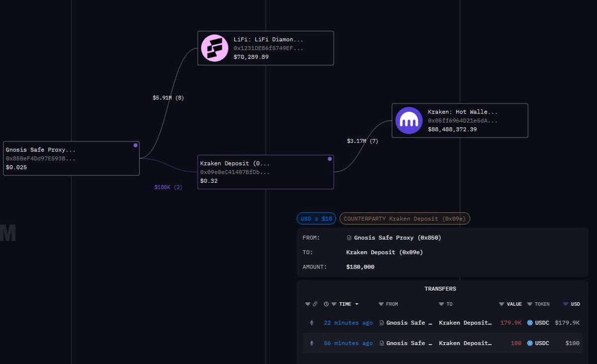The height and width of the screenshot is (364, 597).
Task: Click the $3.17M (7) edge label
Action: tap(362, 141)
